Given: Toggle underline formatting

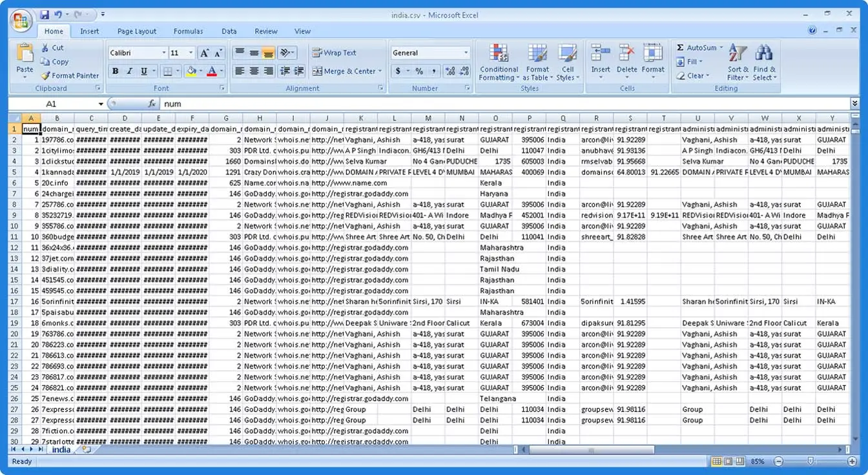Looking at the screenshot, I should [x=143, y=71].
